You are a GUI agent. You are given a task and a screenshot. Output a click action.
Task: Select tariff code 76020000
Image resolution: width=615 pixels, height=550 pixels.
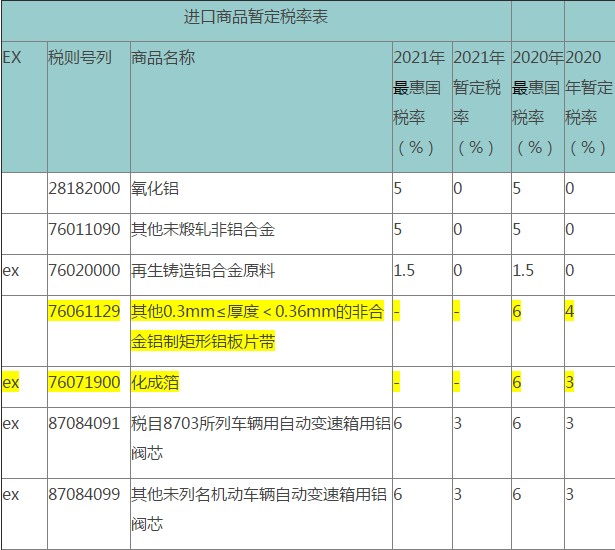point(84,271)
